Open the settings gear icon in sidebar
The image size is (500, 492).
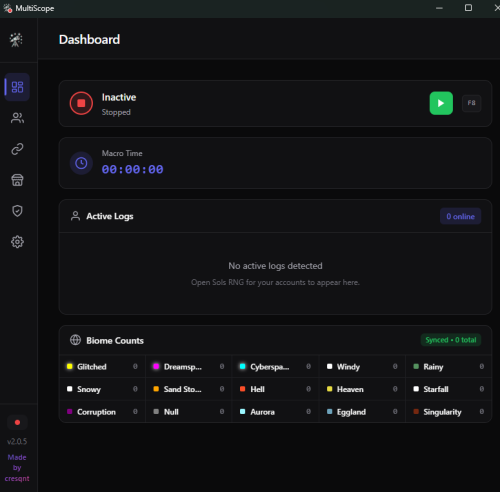click(x=17, y=242)
